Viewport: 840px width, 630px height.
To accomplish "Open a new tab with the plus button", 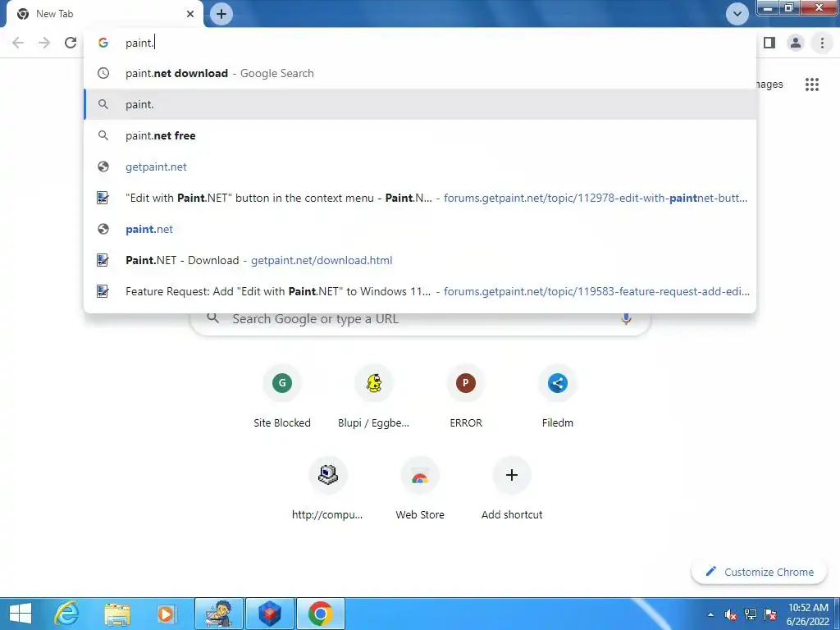I will point(221,14).
